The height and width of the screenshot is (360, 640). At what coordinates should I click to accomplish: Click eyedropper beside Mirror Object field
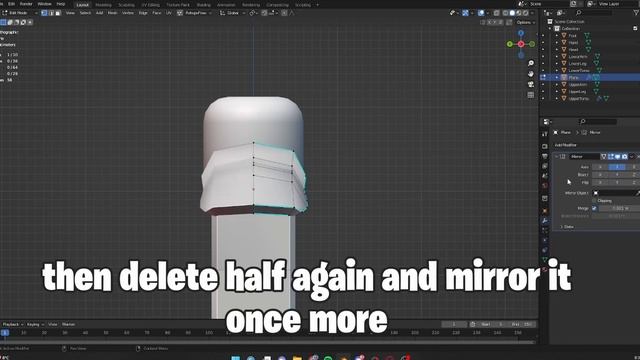pos(637,193)
